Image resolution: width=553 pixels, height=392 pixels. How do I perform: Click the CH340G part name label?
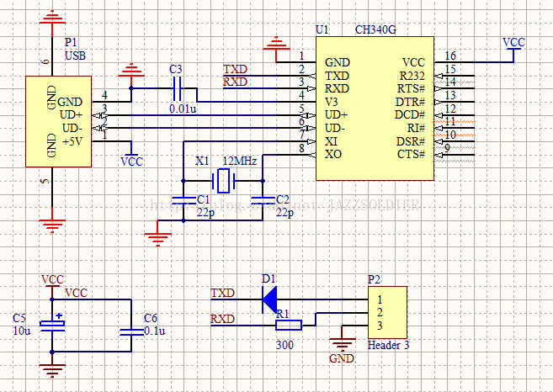(375, 29)
